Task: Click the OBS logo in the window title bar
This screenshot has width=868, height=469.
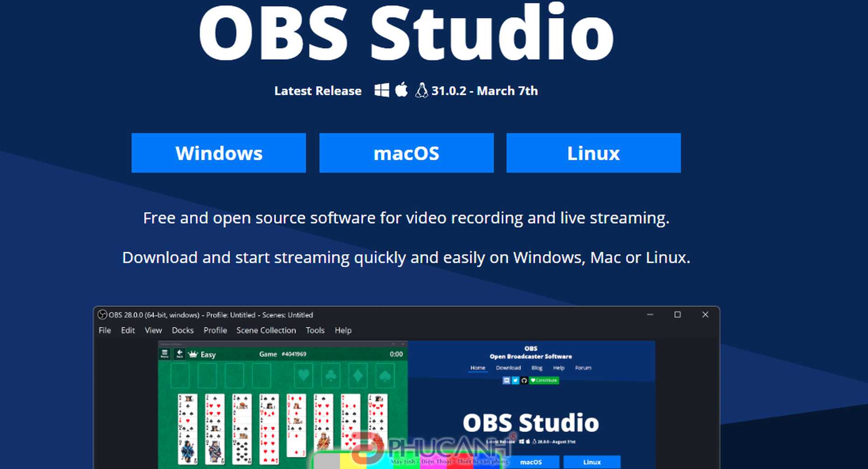Action: click(x=103, y=314)
